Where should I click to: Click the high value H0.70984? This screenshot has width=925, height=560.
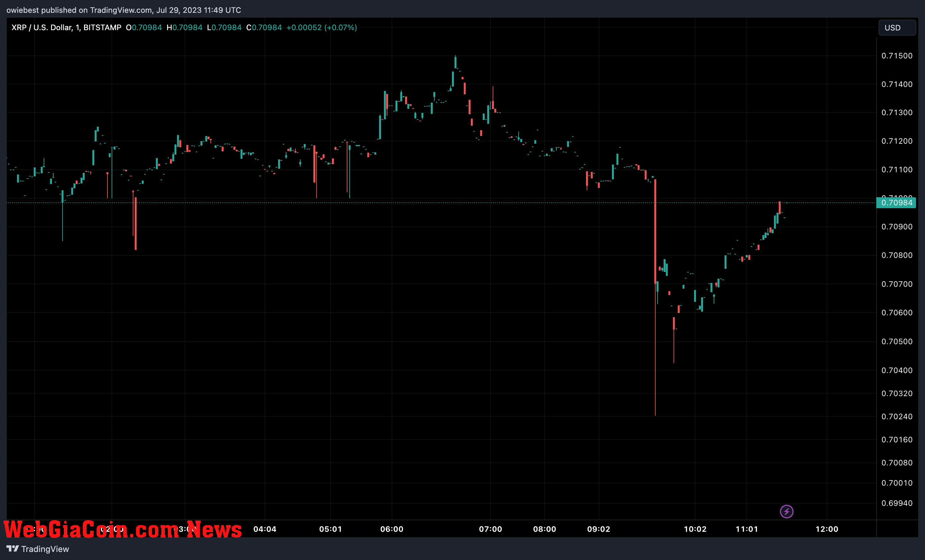tap(184, 27)
